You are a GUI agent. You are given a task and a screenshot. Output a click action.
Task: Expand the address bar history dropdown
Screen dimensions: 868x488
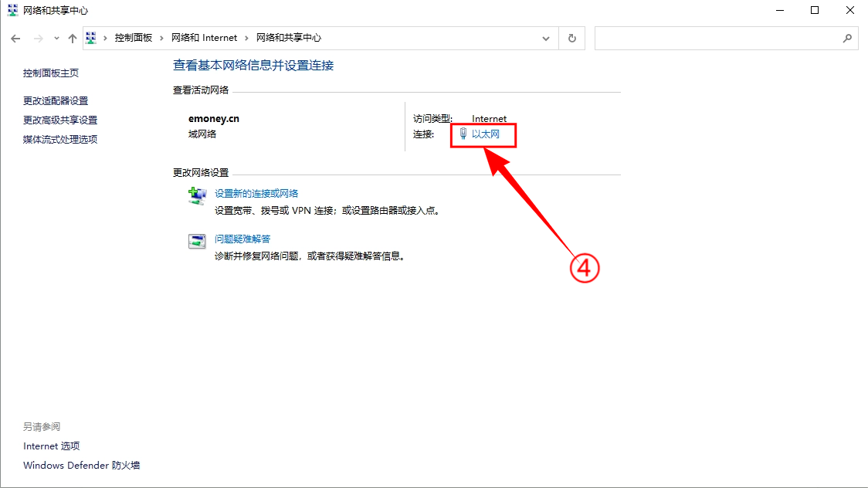[x=546, y=38]
